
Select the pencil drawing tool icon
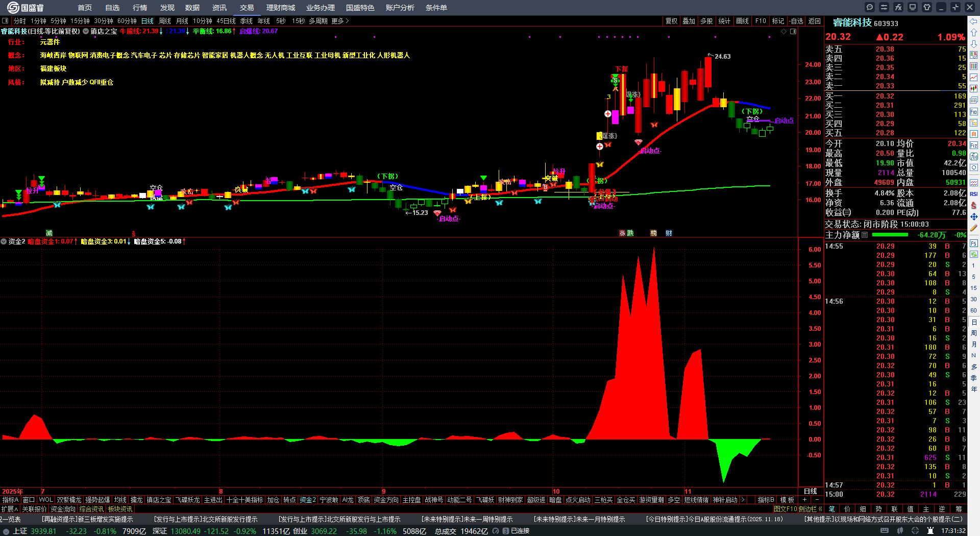pos(974,228)
